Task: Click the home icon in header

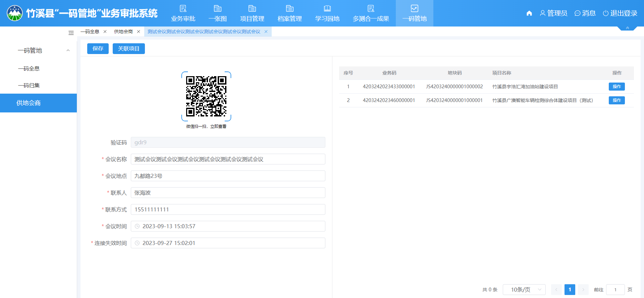Action: 529,13
